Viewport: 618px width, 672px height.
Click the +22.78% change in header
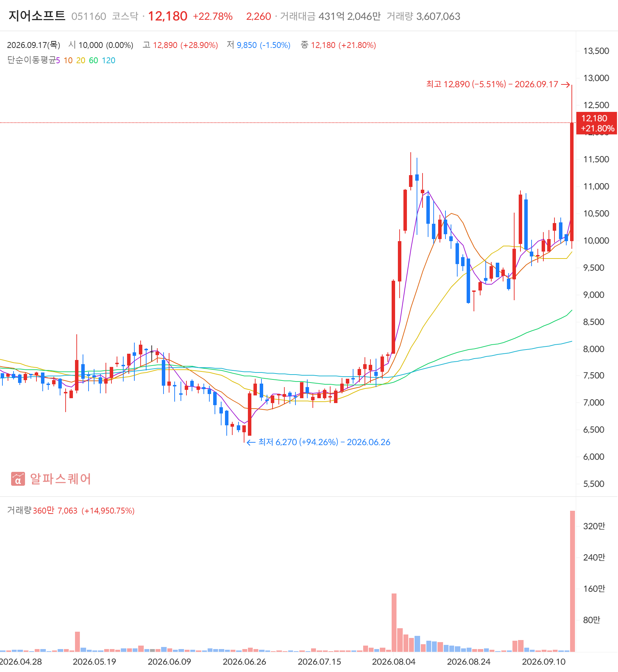pos(212,16)
